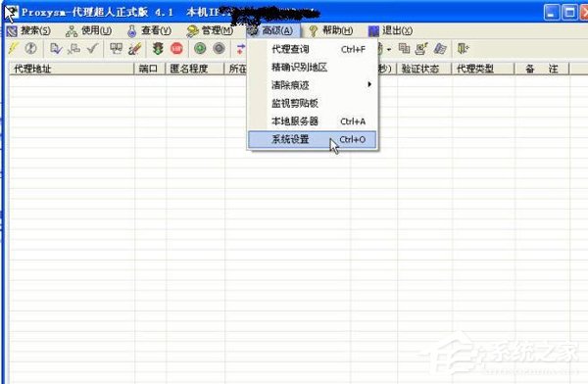Click the lightning bolt toolbar icon
Viewport: 588px width, 384px height.
[13, 49]
